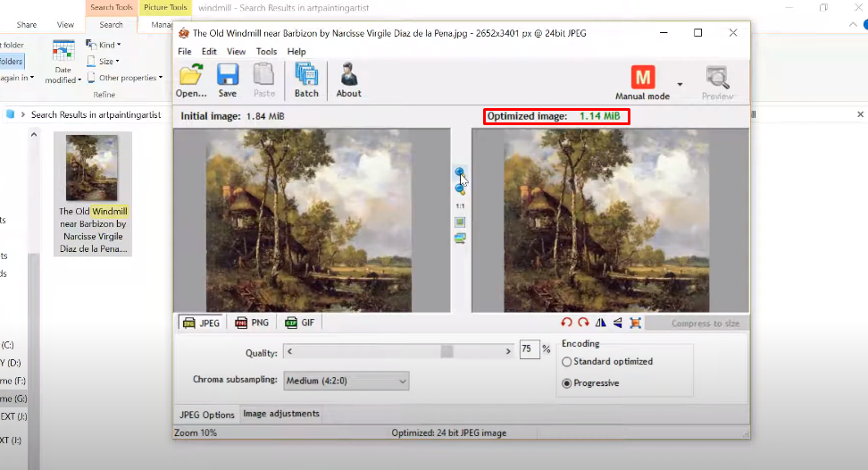The height and width of the screenshot is (470, 868).
Task: Launch Batch processing
Action: (306, 75)
